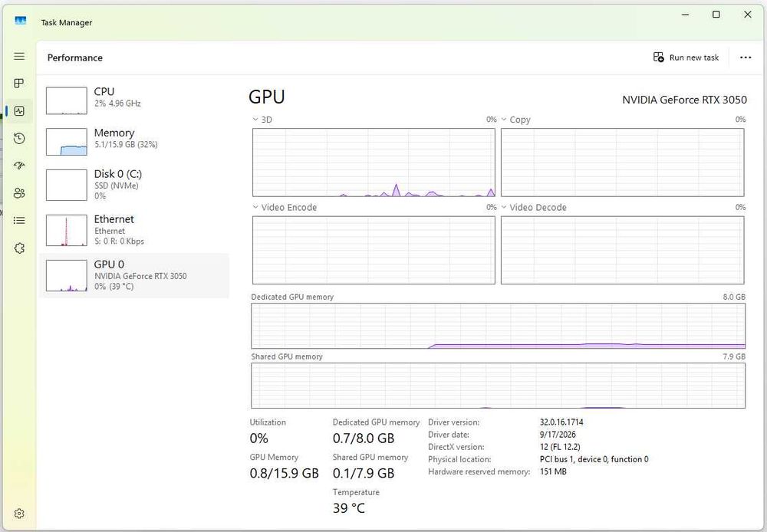This screenshot has width=767, height=532.
Task: Go to the Processes page icon
Action: pos(19,83)
